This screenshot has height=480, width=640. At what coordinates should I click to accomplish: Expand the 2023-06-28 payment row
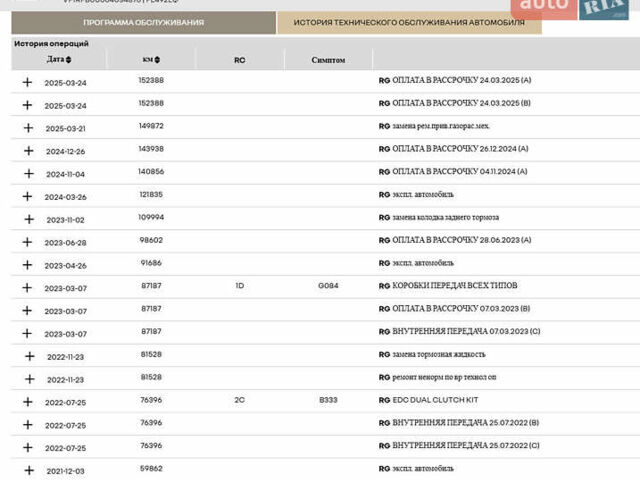tap(28, 242)
